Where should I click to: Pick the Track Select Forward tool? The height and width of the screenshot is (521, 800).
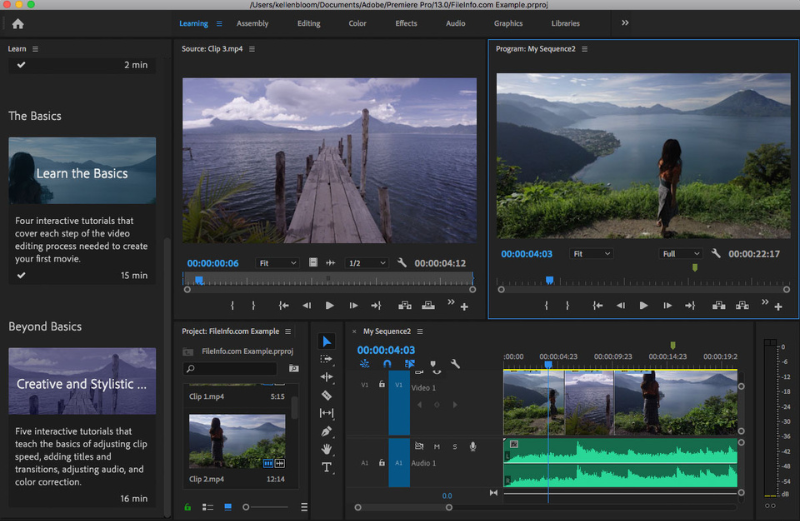pos(327,358)
